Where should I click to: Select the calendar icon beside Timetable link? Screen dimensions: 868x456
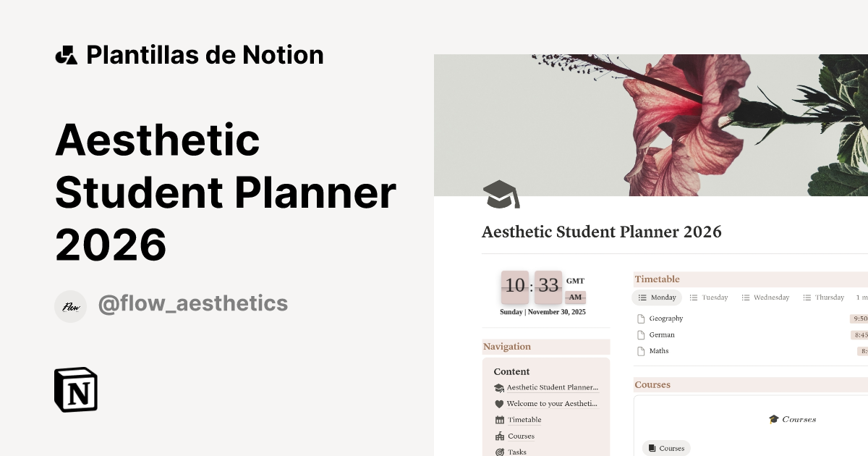(x=499, y=419)
